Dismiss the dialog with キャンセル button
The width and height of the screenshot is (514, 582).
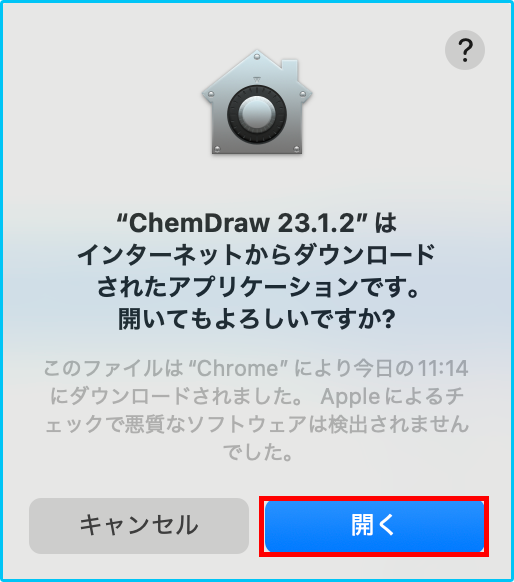click(139, 526)
